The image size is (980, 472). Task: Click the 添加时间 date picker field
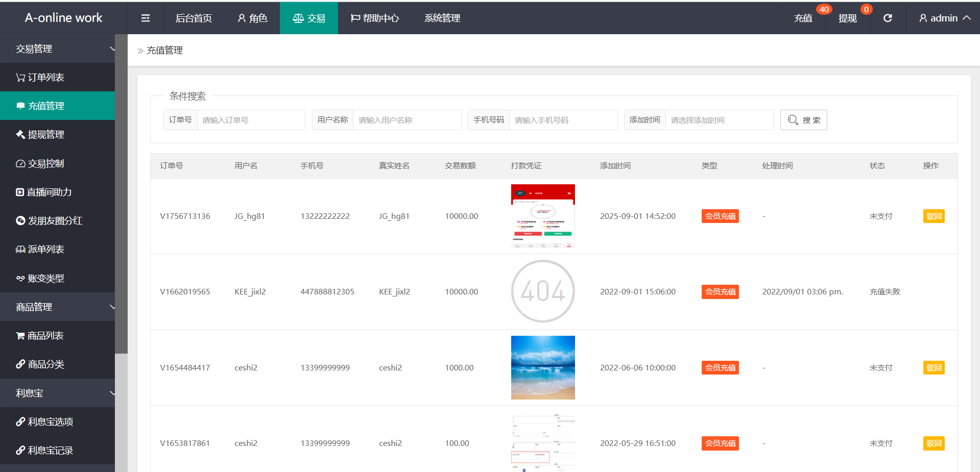[719, 120]
